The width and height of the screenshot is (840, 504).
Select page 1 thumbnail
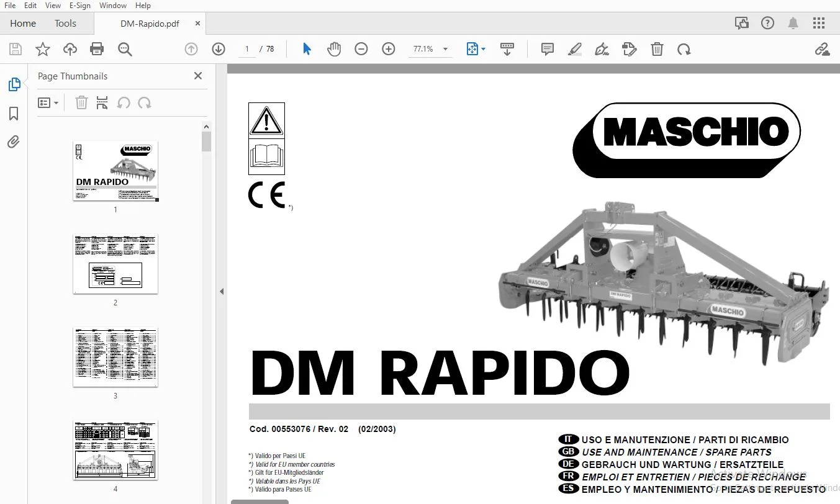[115, 171]
